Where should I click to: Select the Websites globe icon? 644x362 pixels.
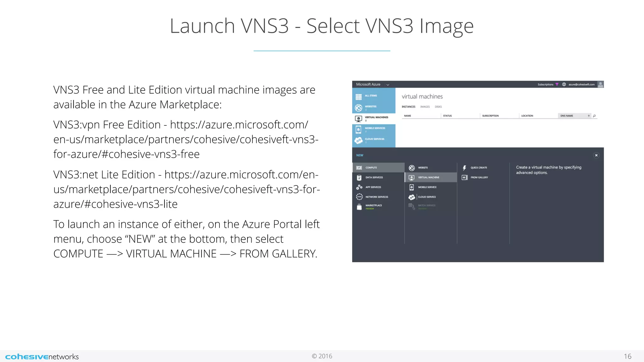point(358,108)
